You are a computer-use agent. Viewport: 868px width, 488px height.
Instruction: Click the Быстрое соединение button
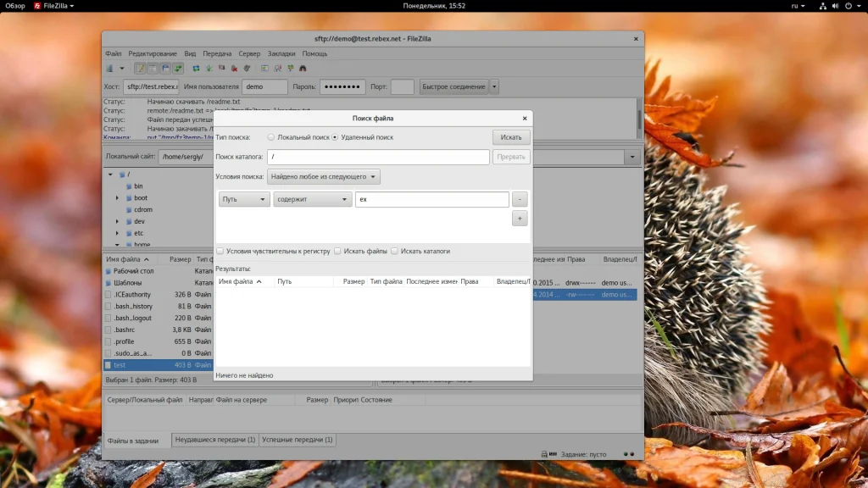pos(453,86)
